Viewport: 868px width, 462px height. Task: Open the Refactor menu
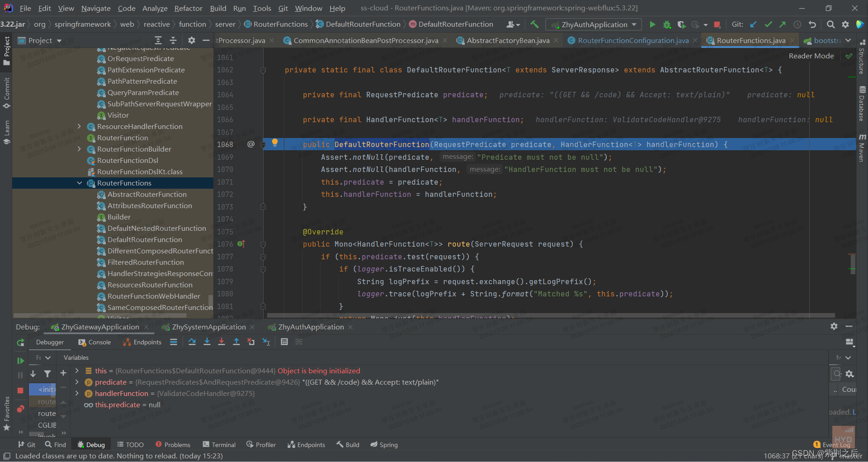[188, 8]
